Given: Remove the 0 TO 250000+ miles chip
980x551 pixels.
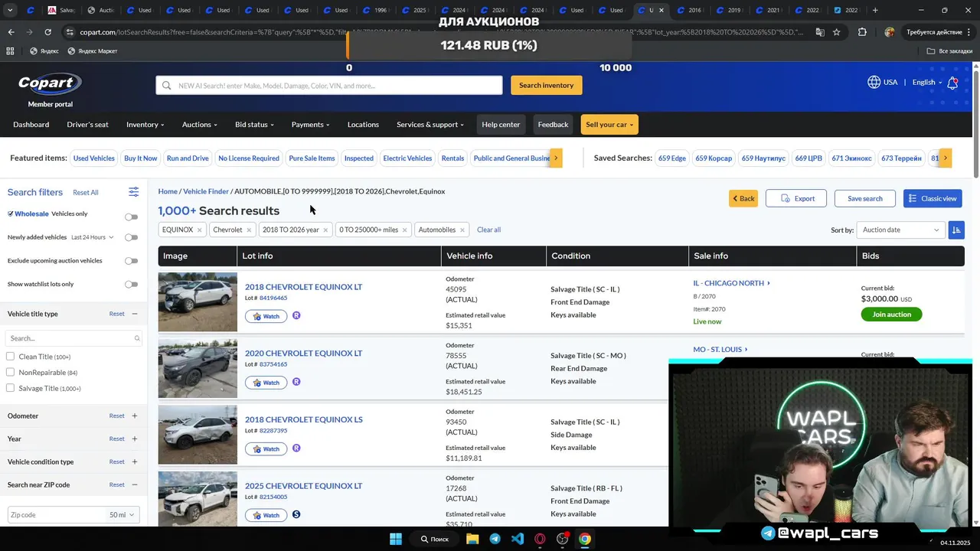Looking at the screenshot, I should coord(405,230).
